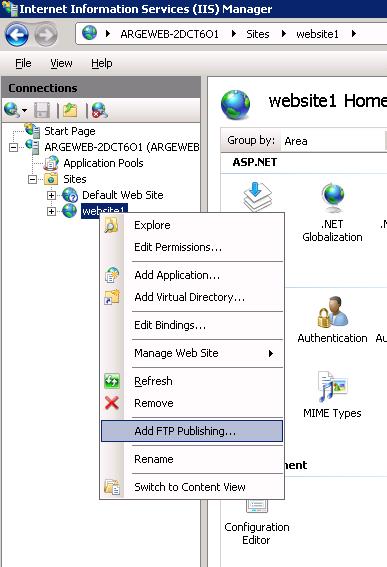The height and width of the screenshot is (567, 387).
Task: Click the Add Virtual Directory folder icon
Action: coord(112,297)
